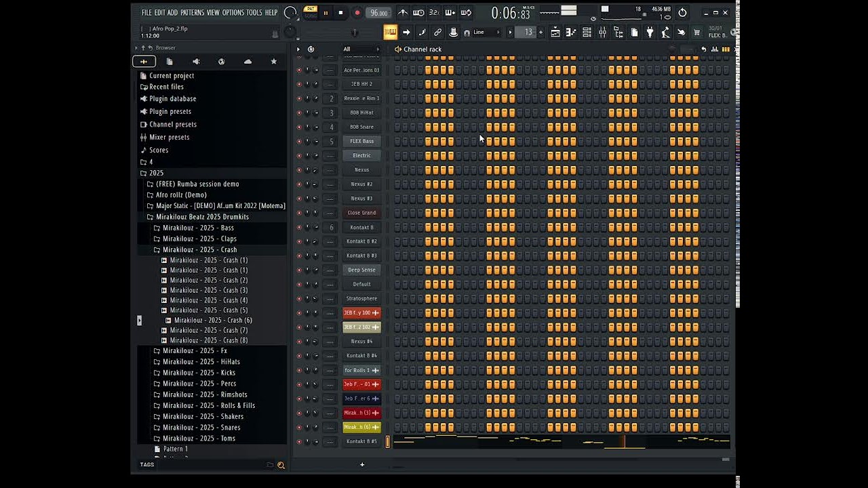Viewport: 868px width, 488px height.
Task: Open the EDIT menu
Action: coord(160,13)
